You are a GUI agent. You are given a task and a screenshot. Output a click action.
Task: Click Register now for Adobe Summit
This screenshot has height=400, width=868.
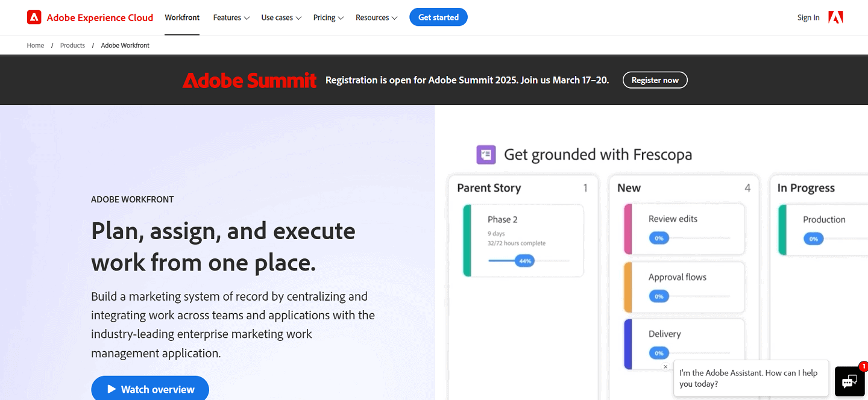tap(655, 80)
